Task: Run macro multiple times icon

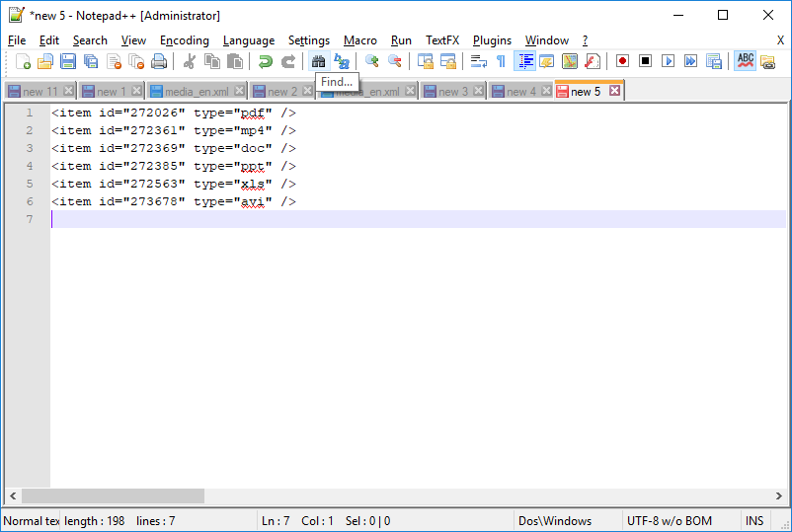Action: 690,61
